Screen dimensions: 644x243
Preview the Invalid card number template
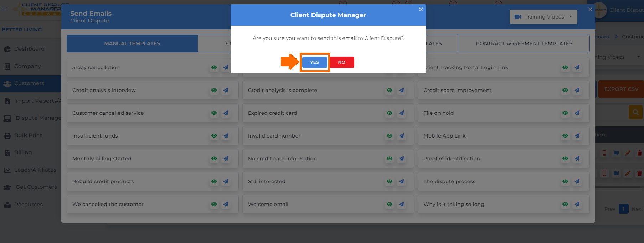pos(390,136)
